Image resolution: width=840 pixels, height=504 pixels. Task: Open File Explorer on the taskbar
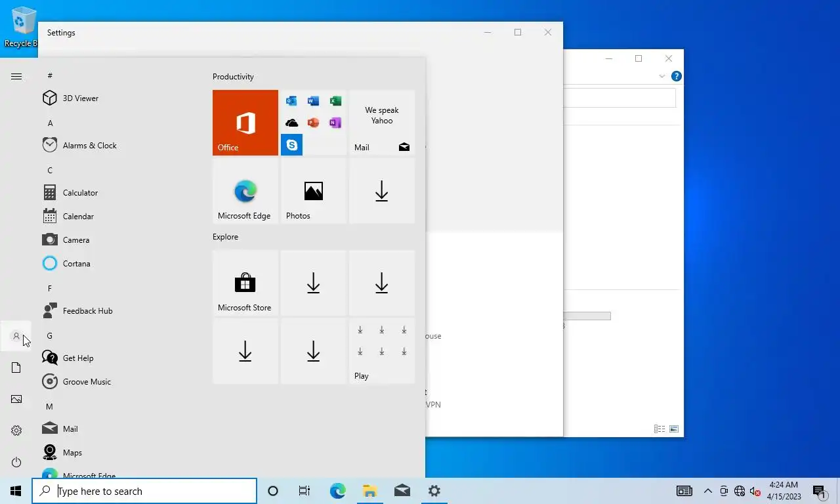[x=369, y=491]
